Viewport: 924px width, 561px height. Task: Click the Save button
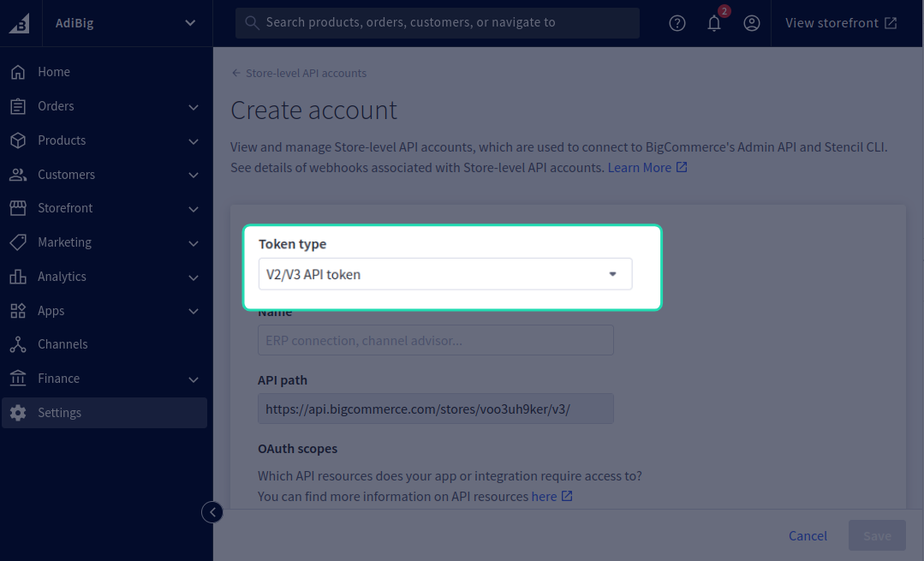877,535
